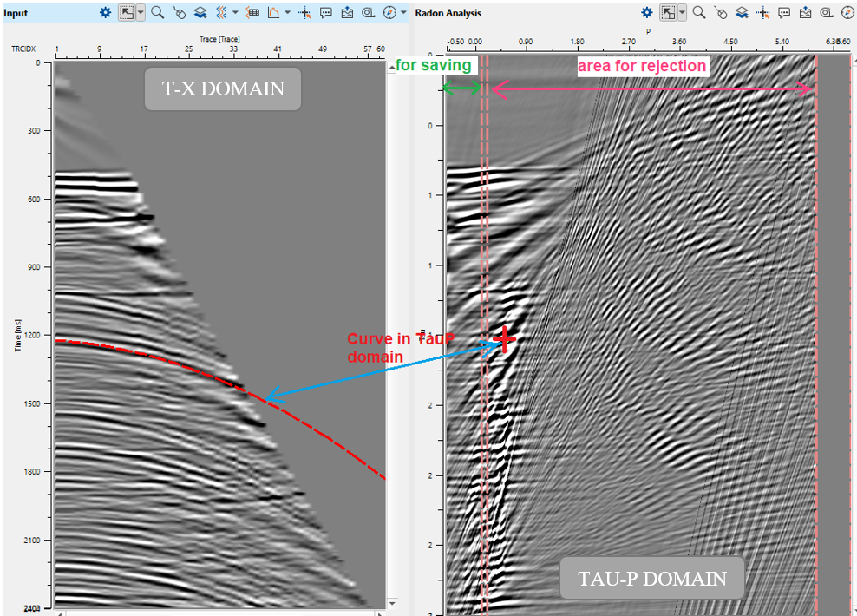
Task: Click the fit-to-view zoom button in Input toolbar
Action: point(368,13)
